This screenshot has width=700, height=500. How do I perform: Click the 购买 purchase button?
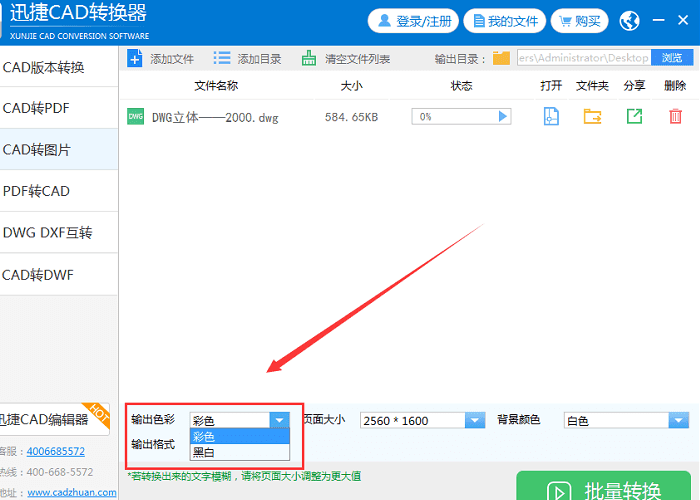tap(579, 21)
